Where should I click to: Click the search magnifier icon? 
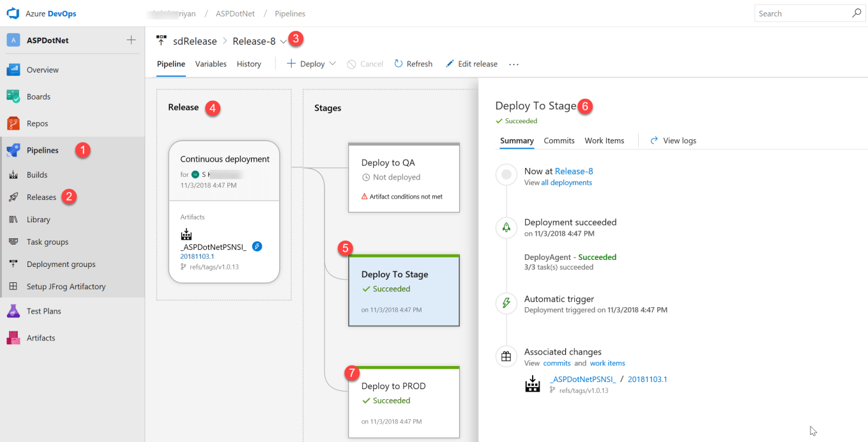coord(857,13)
